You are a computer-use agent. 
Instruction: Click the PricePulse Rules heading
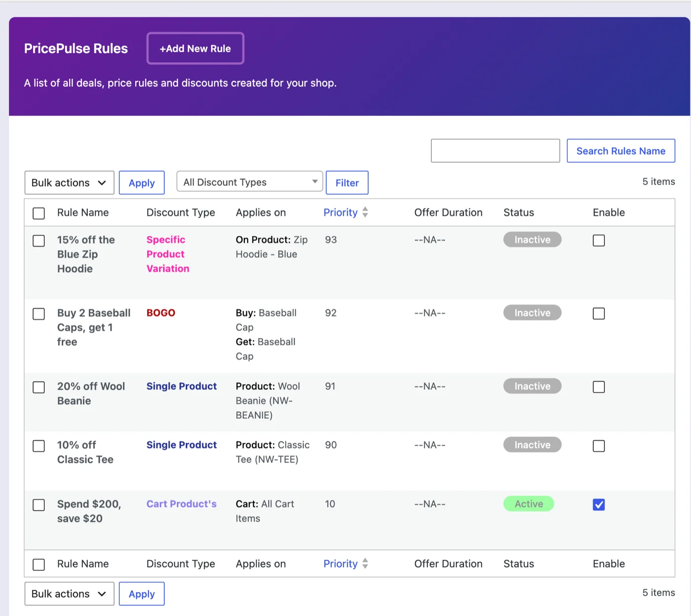pos(76,48)
